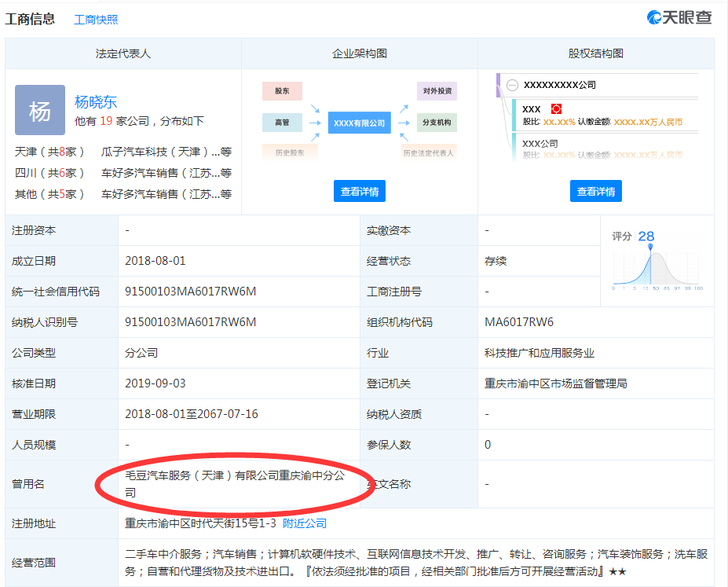Image resolution: width=728 pixels, height=587 pixels.
Task: Select the 工商信息 tab
Action: click(x=31, y=19)
